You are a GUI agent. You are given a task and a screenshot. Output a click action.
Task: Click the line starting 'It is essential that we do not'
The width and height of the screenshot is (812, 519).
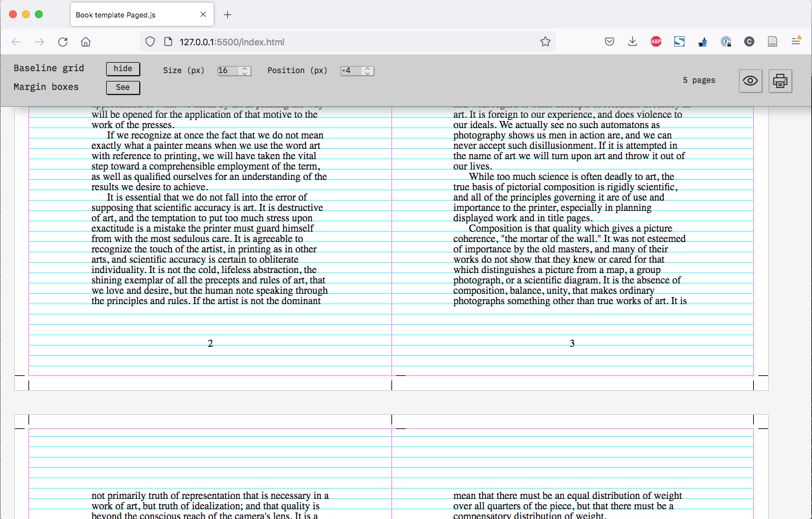click(x=207, y=197)
